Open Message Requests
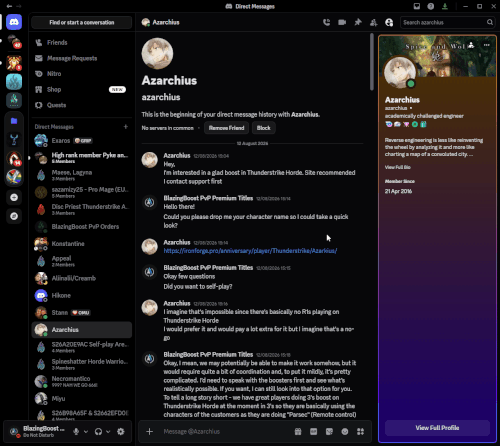The width and height of the screenshot is (500, 446). pos(82,58)
